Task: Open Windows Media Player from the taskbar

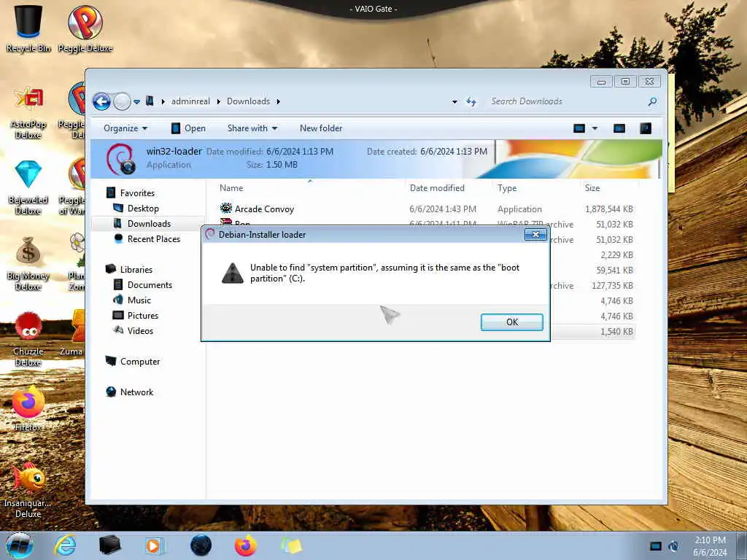Action: (154, 545)
